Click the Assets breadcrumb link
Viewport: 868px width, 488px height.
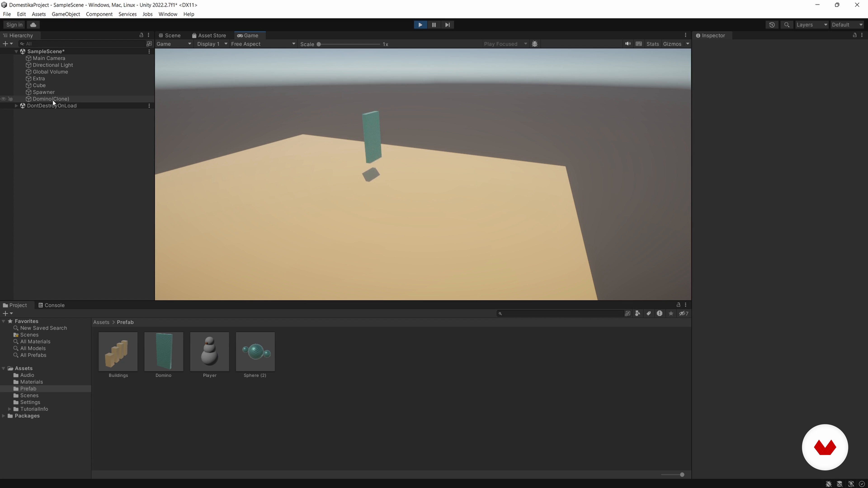tap(101, 322)
